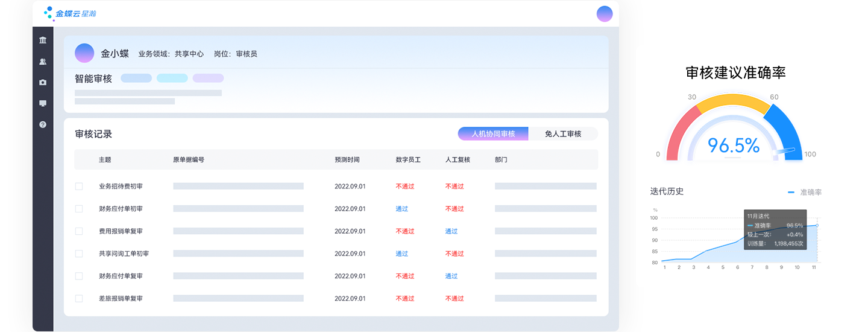Open the users icon in sidebar
868x332 pixels.
point(43,62)
